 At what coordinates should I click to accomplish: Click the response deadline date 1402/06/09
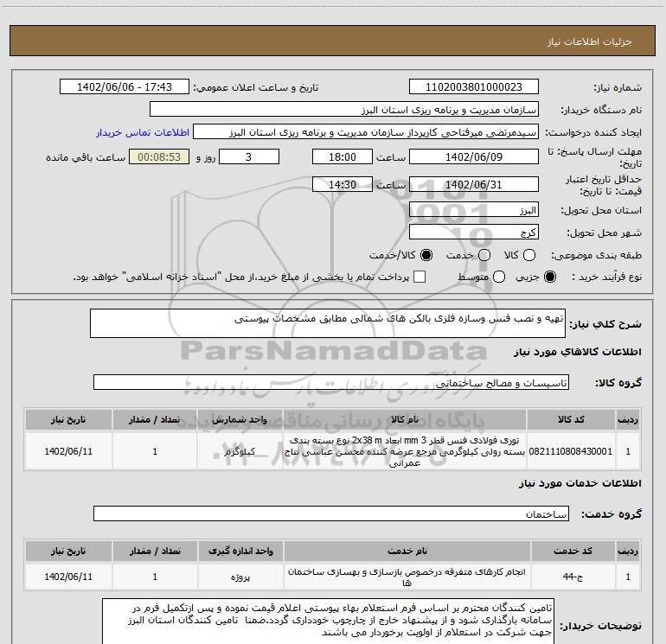click(474, 156)
